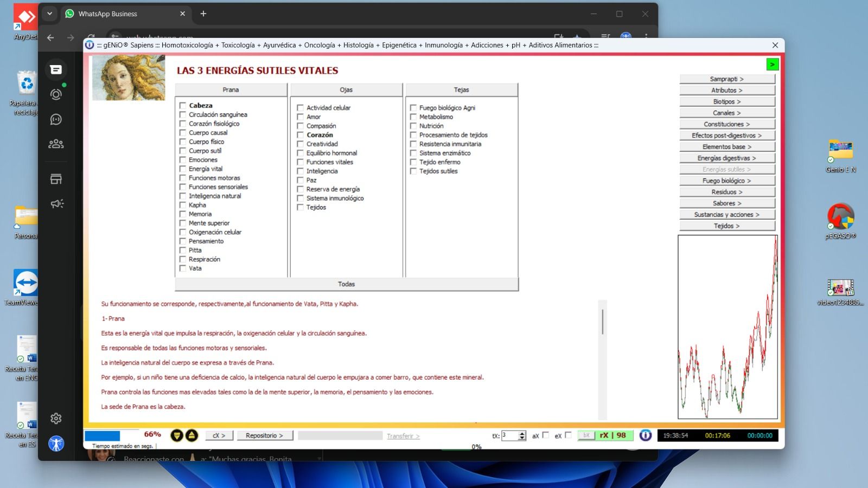The height and width of the screenshot is (488, 868).
Task: Click the blue info circle icon
Action: coord(645,435)
